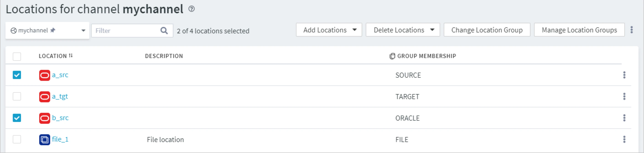Open row options menu for b_src
Viewport: 644px width, 153px height.
(624, 118)
